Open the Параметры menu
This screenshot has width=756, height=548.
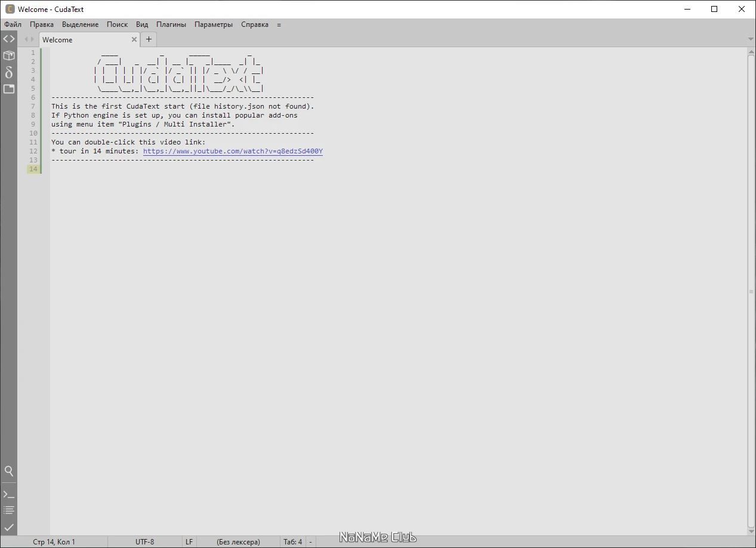point(214,24)
